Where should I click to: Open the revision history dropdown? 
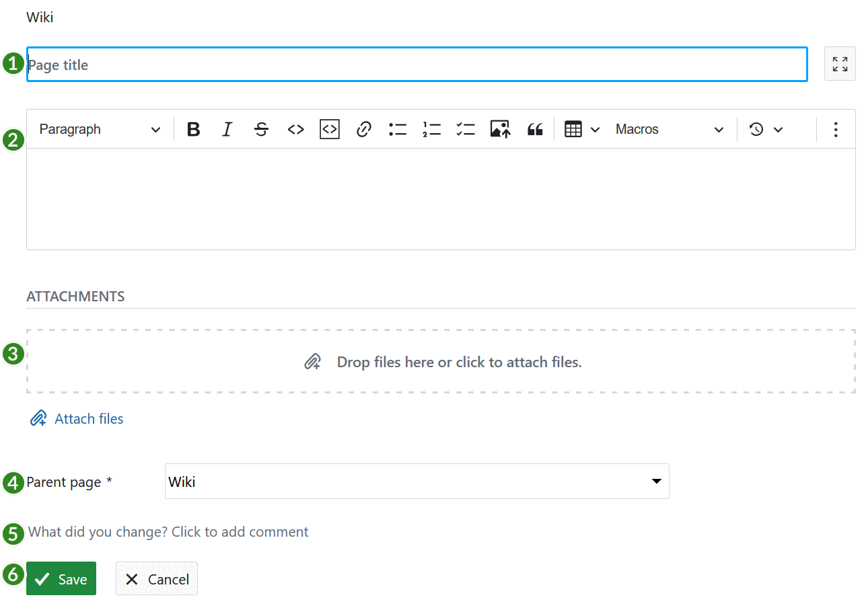click(x=766, y=129)
